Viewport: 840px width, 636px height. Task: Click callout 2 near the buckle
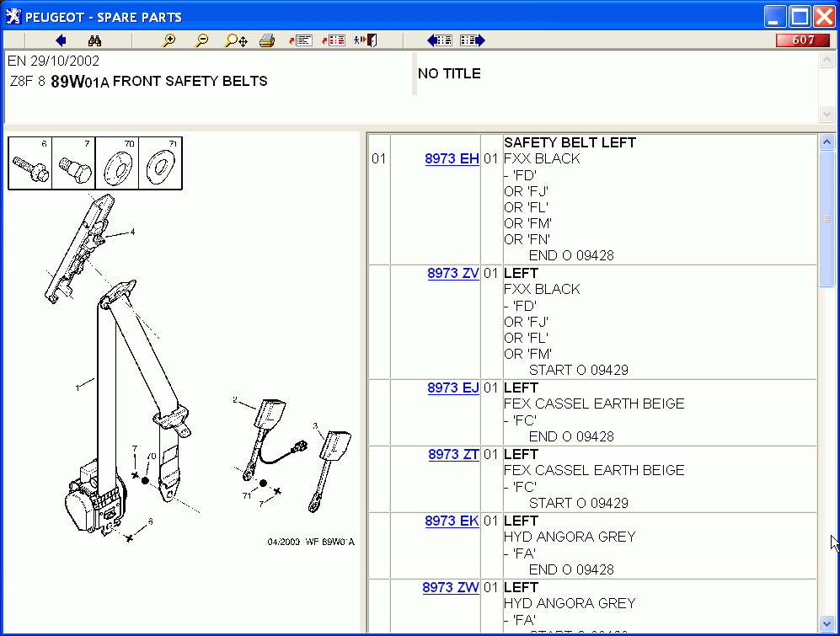234,399
